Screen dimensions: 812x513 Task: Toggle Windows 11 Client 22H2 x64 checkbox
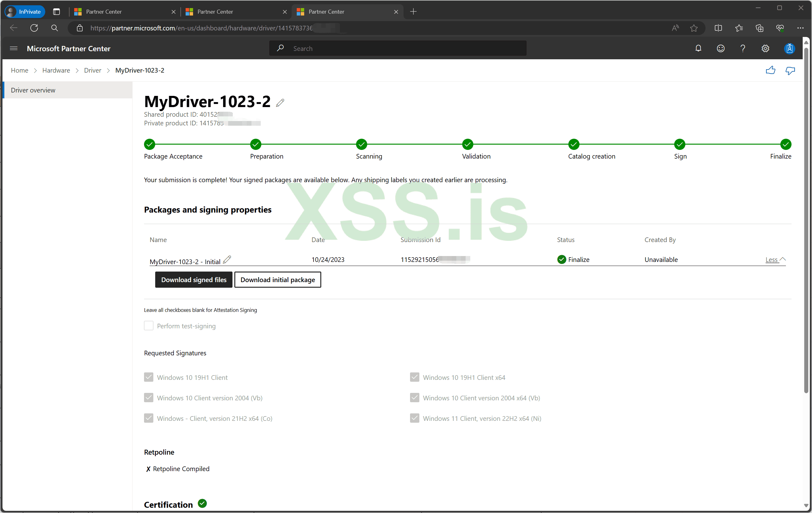(x=414, y=418)
